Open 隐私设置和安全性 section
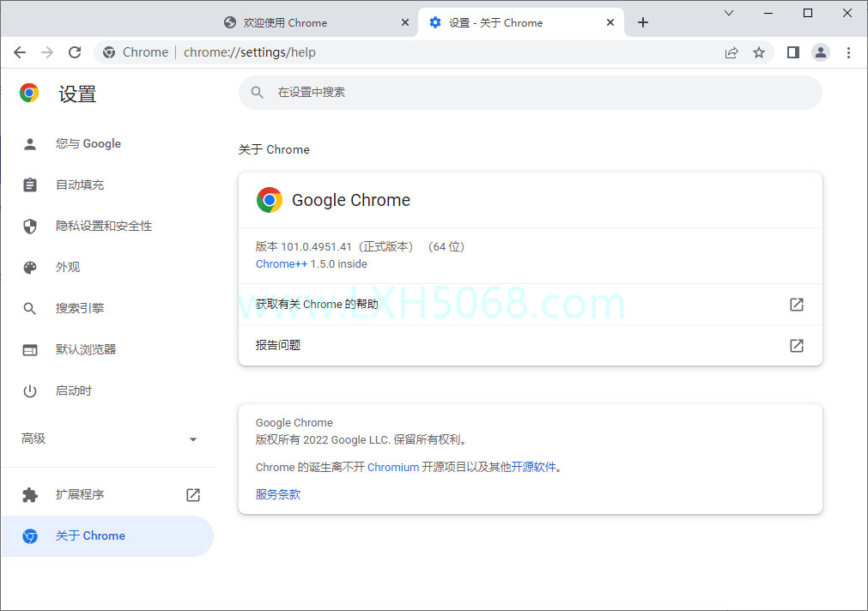This screenshot has width=868, height=611. [108, 226]
